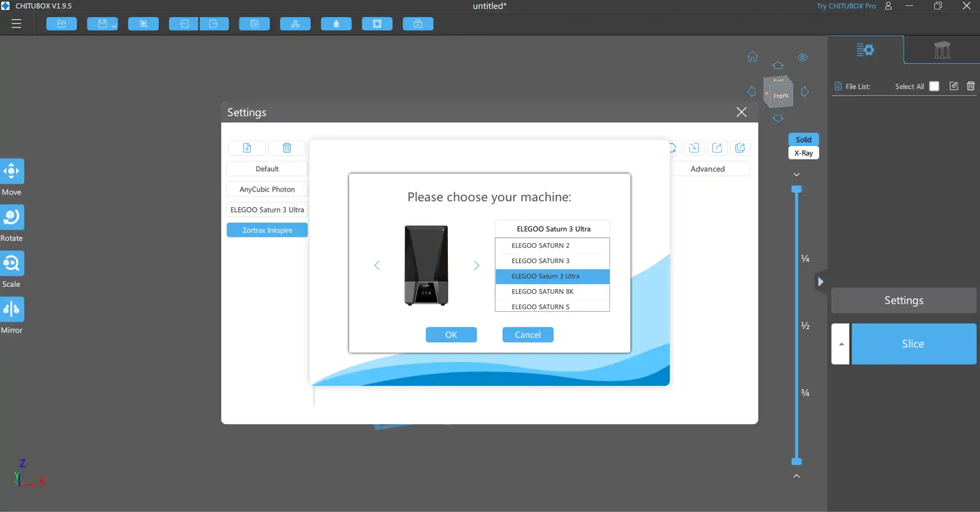Screen dimensions: 980x512
Task: Add a new printer profile icon
Action: point(247,147)
